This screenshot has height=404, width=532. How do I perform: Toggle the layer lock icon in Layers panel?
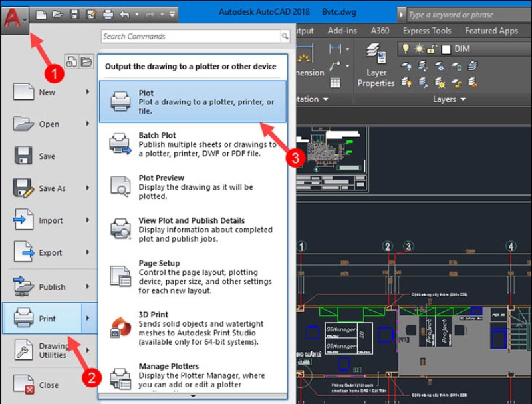[x=431, y=49]
